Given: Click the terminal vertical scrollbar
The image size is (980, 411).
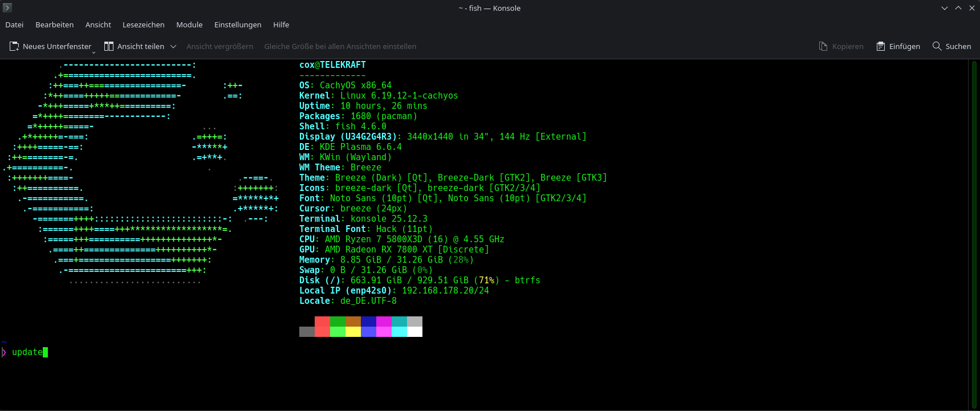Looking at the screenshot, I should (x=974, y=234).
